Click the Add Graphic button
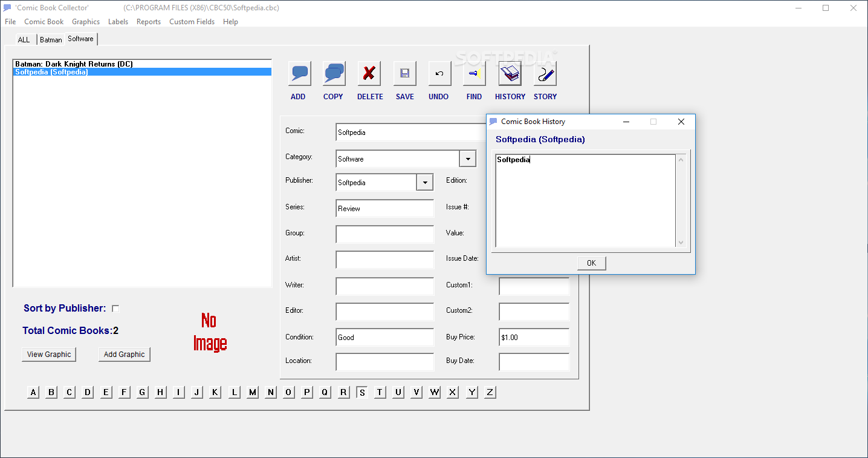868x458 pixels. 124,355
